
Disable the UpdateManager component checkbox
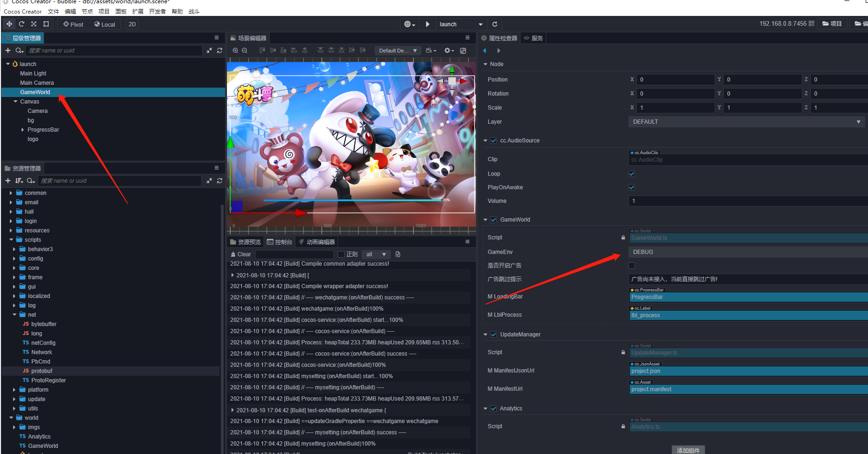point(493,335)
